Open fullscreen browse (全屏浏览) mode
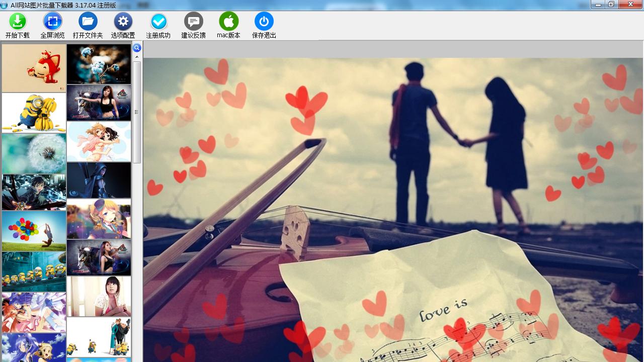This screenshot has height=362, width=644. tap(53, 22)
